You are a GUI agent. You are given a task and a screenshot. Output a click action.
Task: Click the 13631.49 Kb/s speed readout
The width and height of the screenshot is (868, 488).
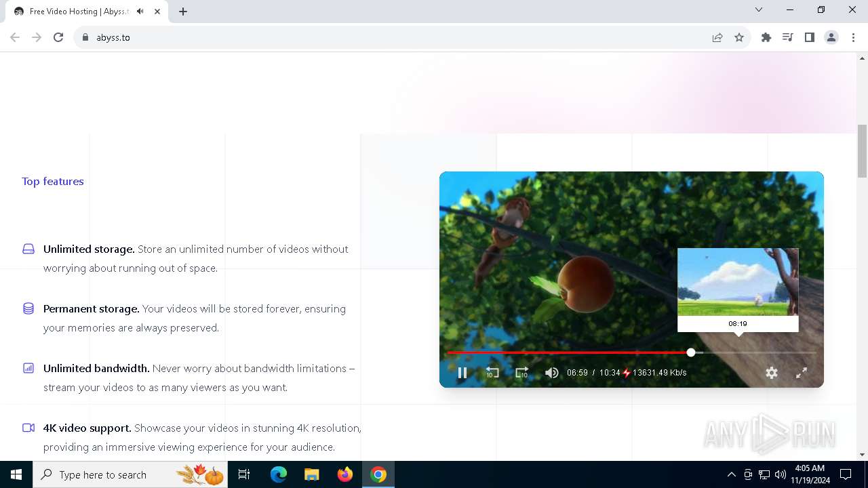(x=659, y=373)
